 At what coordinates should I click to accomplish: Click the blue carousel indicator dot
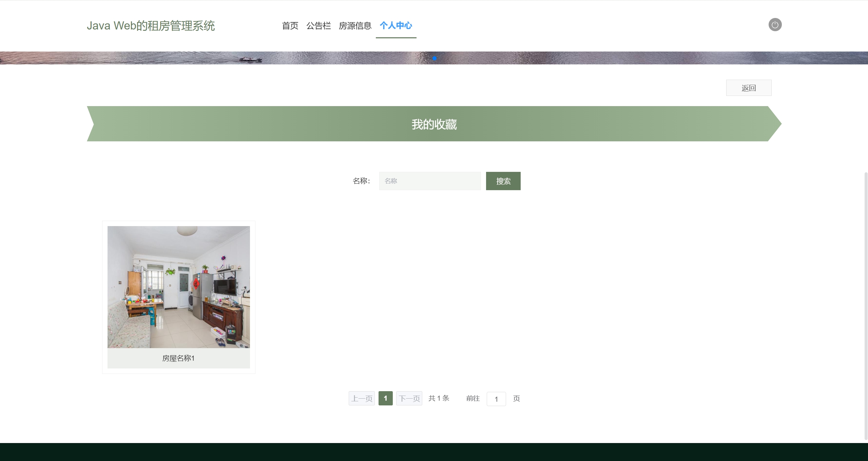point(435,59)
